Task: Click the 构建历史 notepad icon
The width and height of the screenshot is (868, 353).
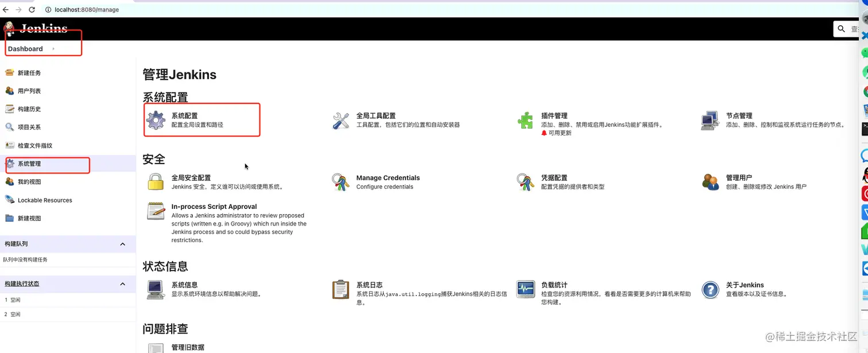Action: coord(9,109)
